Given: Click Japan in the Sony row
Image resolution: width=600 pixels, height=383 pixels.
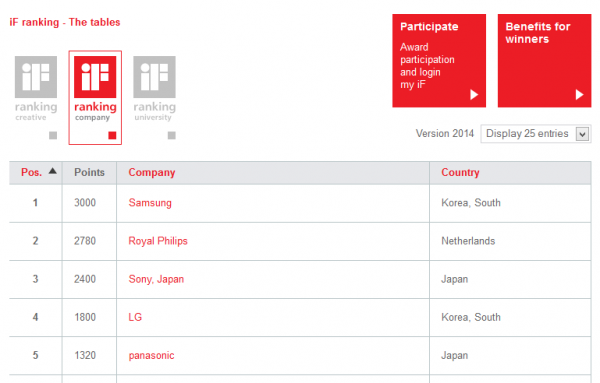Looking at the screenshot, I should tap(455, 279).
